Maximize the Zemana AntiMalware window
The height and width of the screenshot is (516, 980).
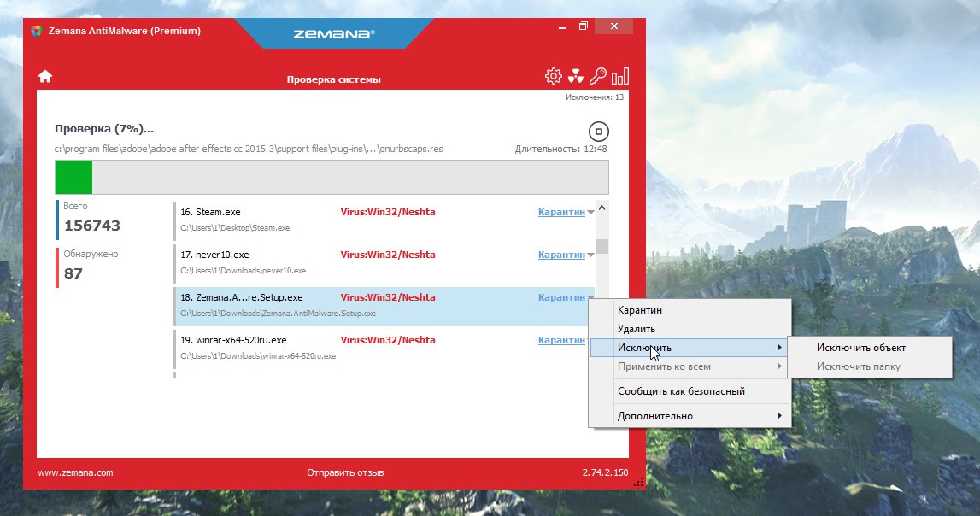(583, 26)
